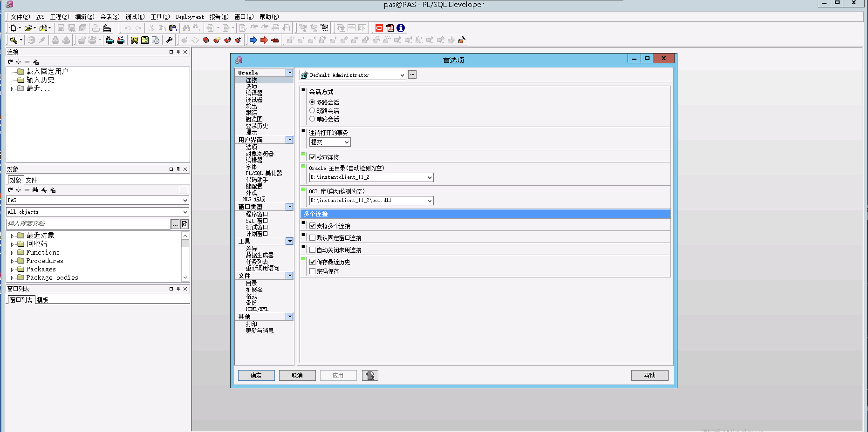Click the paste clipboard icon

[x=173, y=28]
